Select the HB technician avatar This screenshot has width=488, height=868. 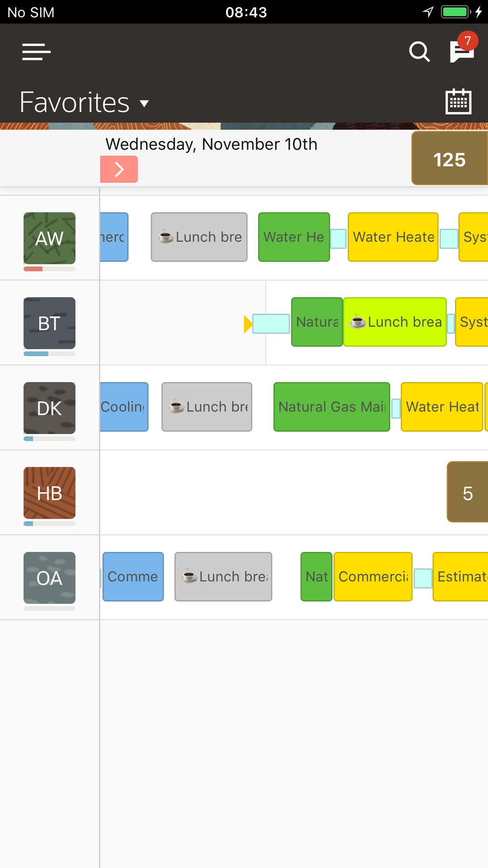click(x=49, y=493)
